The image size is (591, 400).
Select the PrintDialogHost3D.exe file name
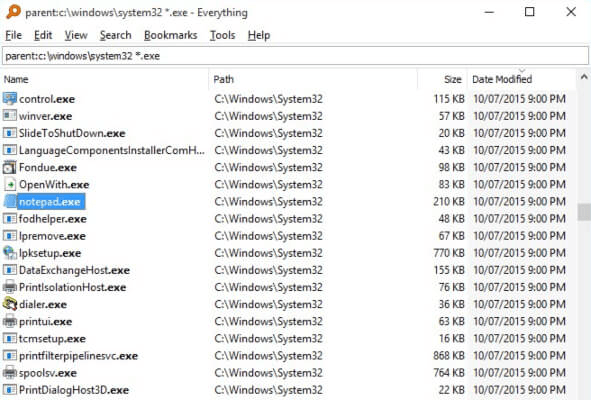(x=74, y=390)
